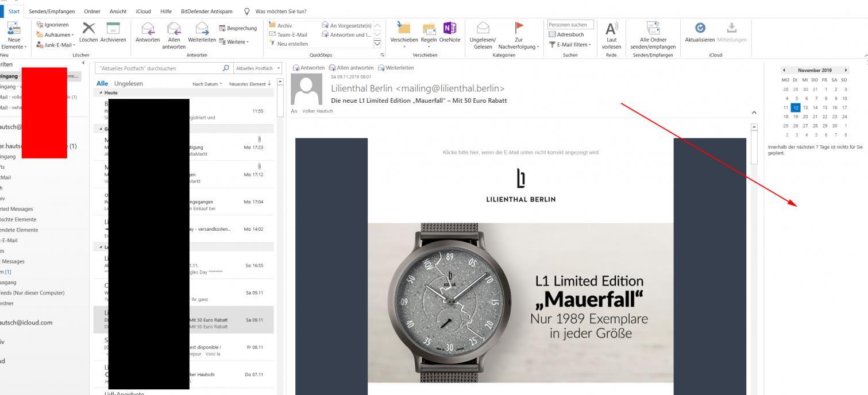Image resolution: width=868 pixels, height=395 pixels.
Task: Open the Nach Datum sort dropdown
Action: pyautogui.click(x=208, y=84)
